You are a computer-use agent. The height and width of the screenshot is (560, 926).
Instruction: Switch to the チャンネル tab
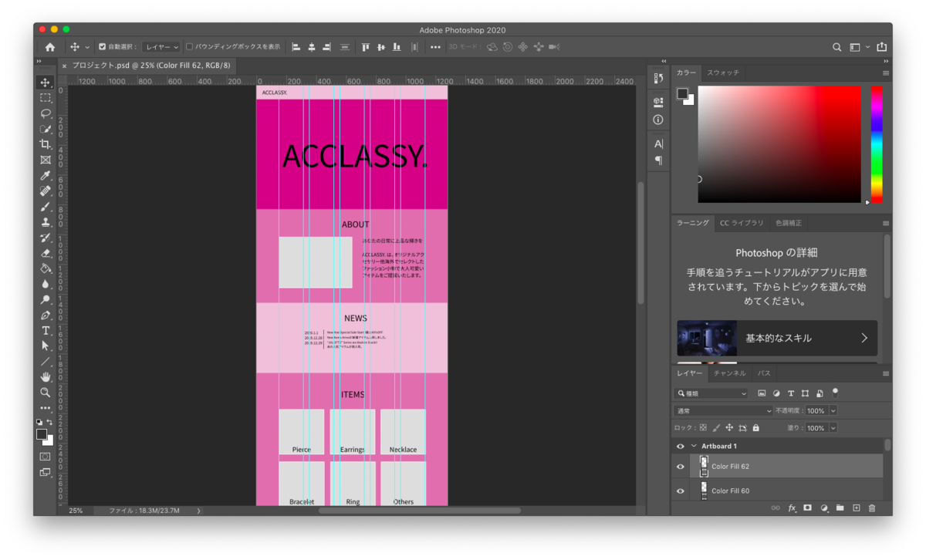[x=729, y=373]
